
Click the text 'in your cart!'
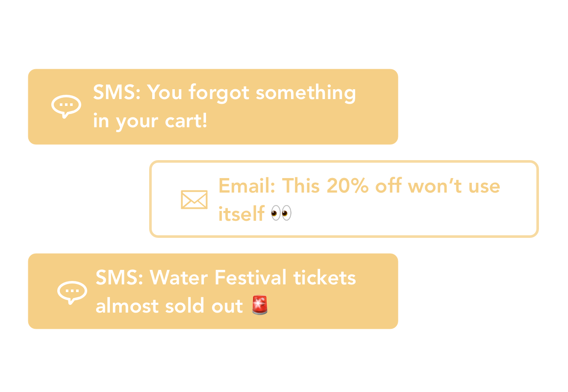point(150,121)
